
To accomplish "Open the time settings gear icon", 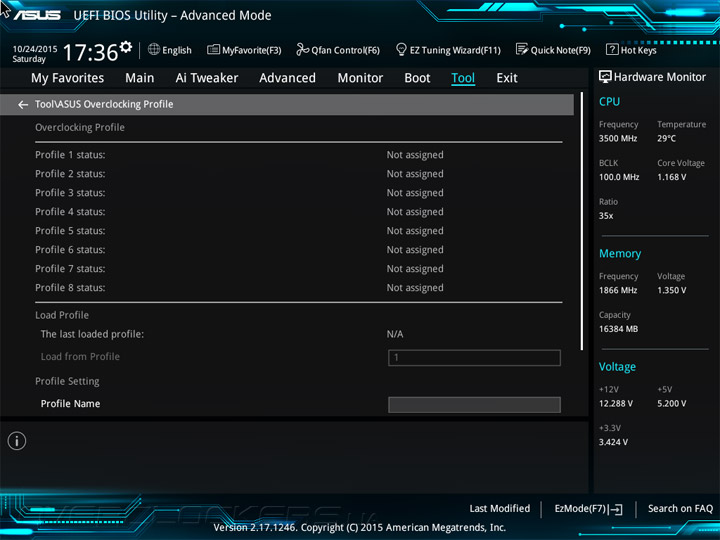I will 126,46.
